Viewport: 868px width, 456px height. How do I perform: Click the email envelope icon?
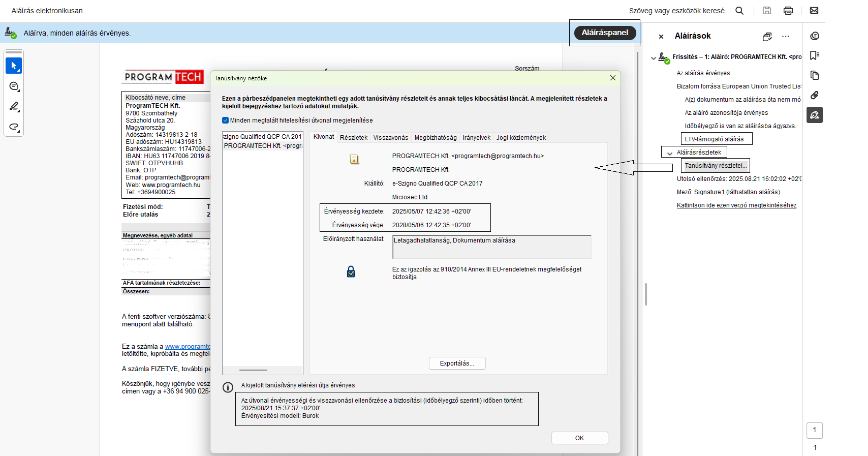point(814,11)
